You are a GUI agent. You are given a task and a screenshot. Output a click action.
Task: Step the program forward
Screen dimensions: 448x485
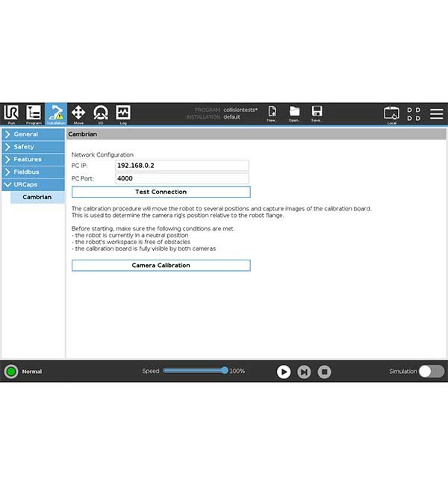[304, 372]
